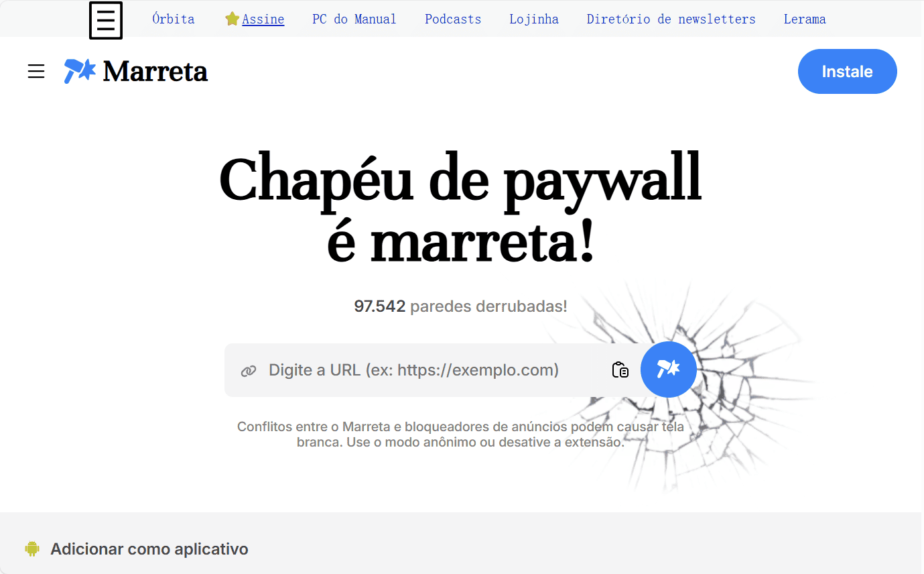This screenshot has width=924, height=574.
Task: Click the blue hammer submit icon
Action: pos(668,369)
